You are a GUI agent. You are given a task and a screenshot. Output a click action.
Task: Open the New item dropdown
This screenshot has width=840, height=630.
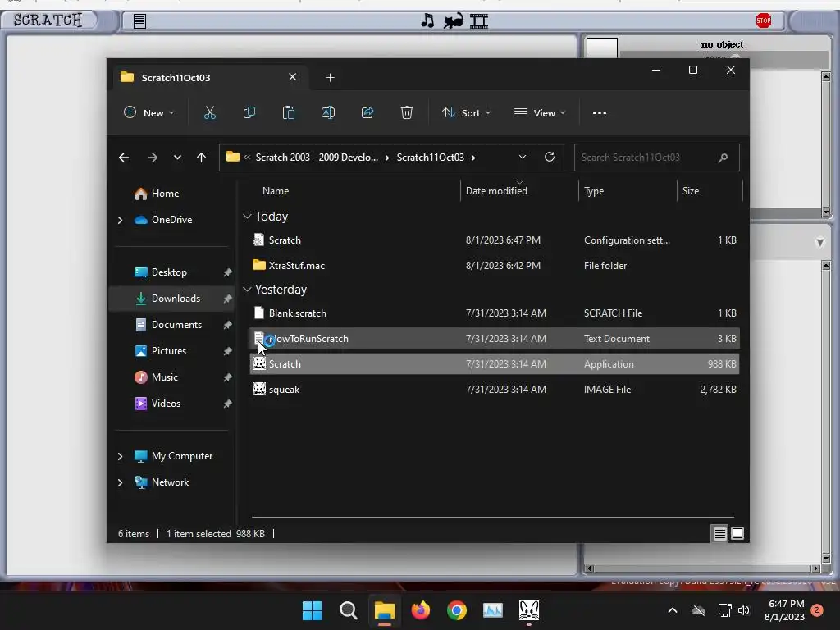point(149,113)
